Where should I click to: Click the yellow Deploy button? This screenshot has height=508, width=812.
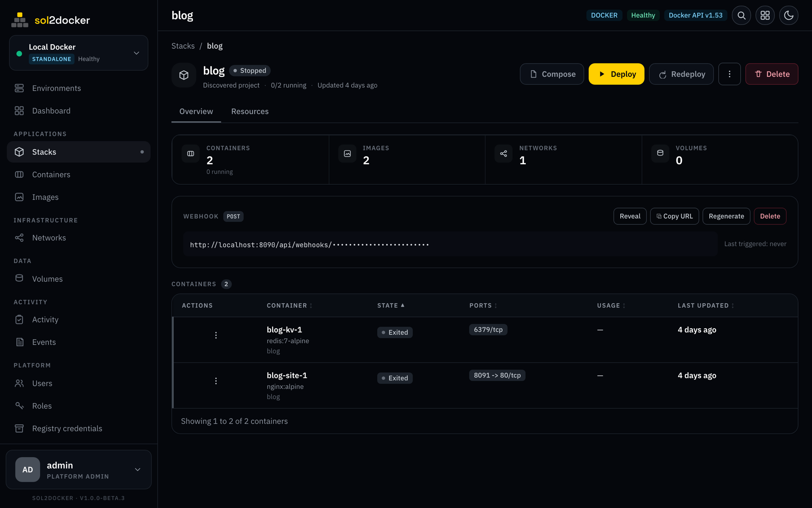[x=616, y=74]
